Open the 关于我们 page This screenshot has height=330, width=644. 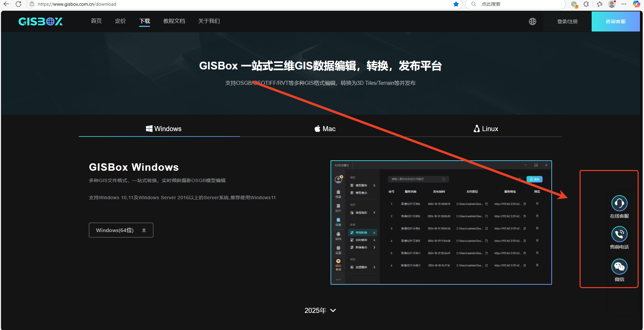tap(209, 21)
